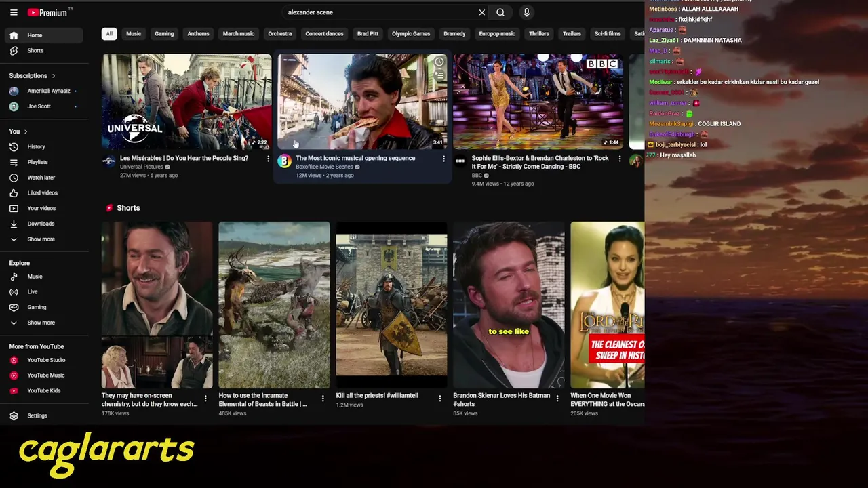Open options for on-screen chemistry short
This screenshot has height=488, width=868.
click(205, 399)
